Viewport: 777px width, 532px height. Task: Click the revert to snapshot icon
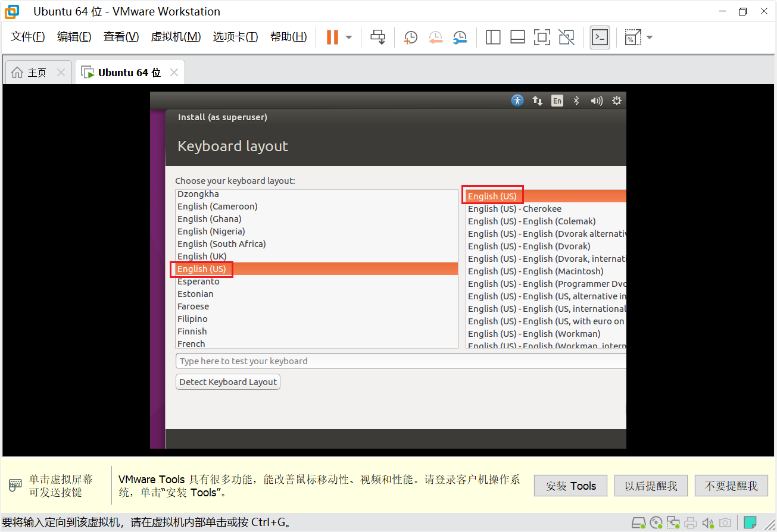coord(436,37)
